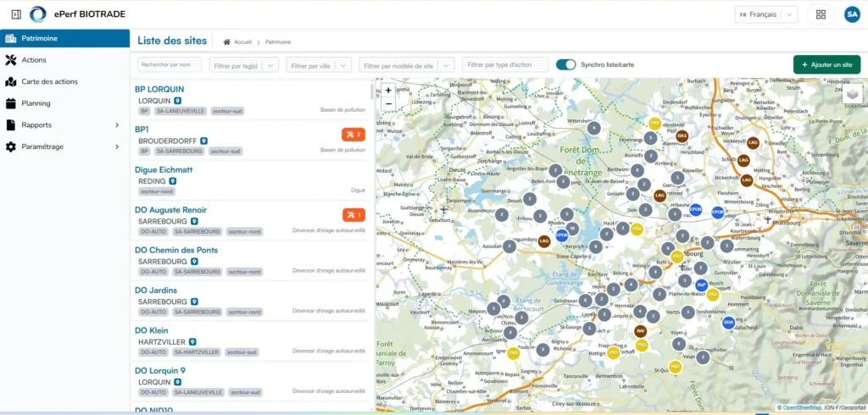Select Patrimoine in the sidebar

click(64, 38)
